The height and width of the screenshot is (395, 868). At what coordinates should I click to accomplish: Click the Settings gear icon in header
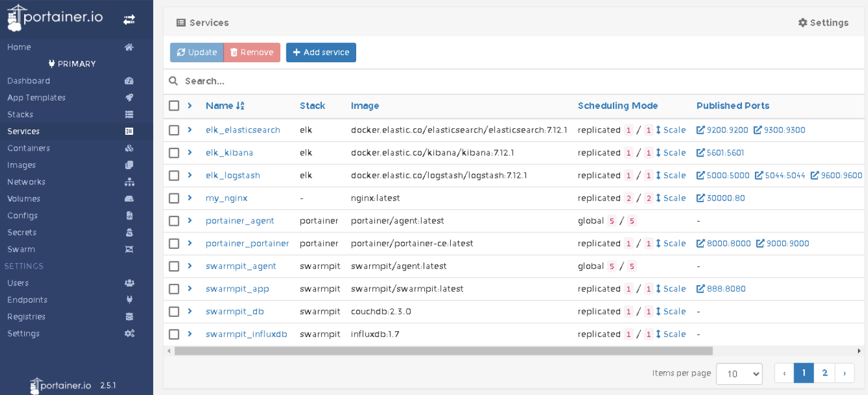802,22
